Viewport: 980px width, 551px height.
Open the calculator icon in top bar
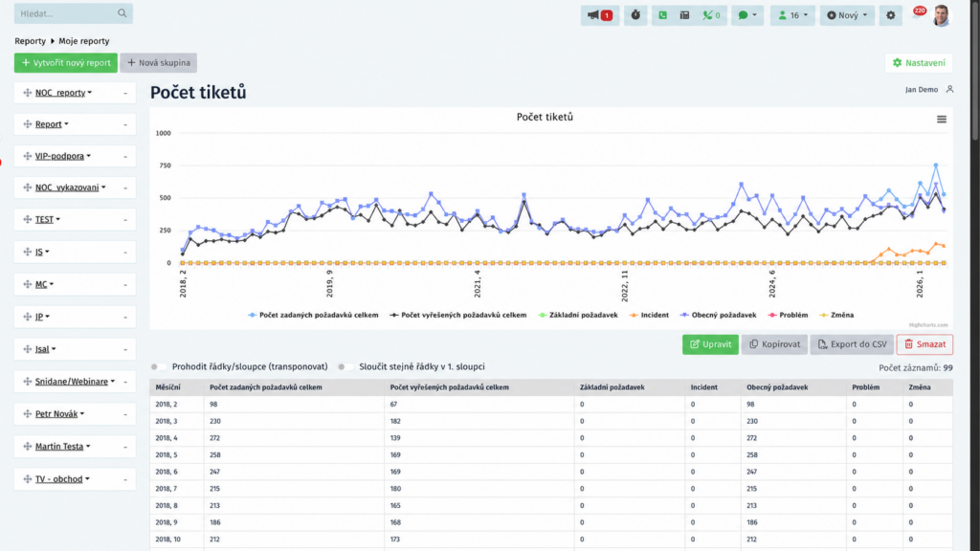point(684,15)
